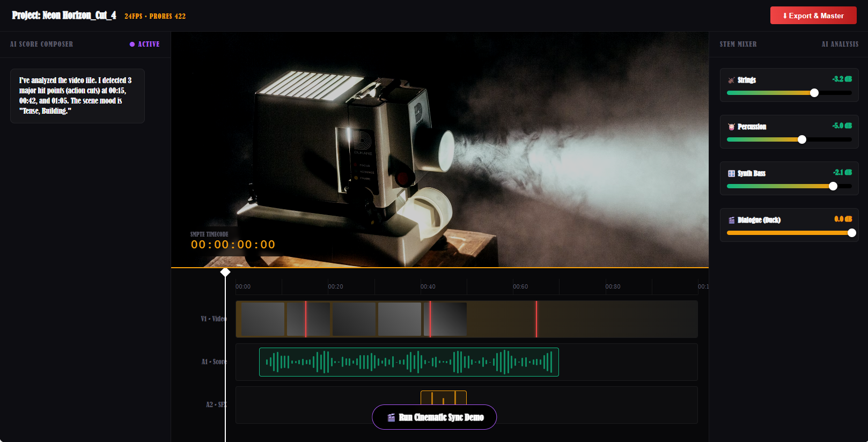Viewport: 868px width, 442px height.
Task: Run the Cinematic Sync Demo
Action: point(434,417)
